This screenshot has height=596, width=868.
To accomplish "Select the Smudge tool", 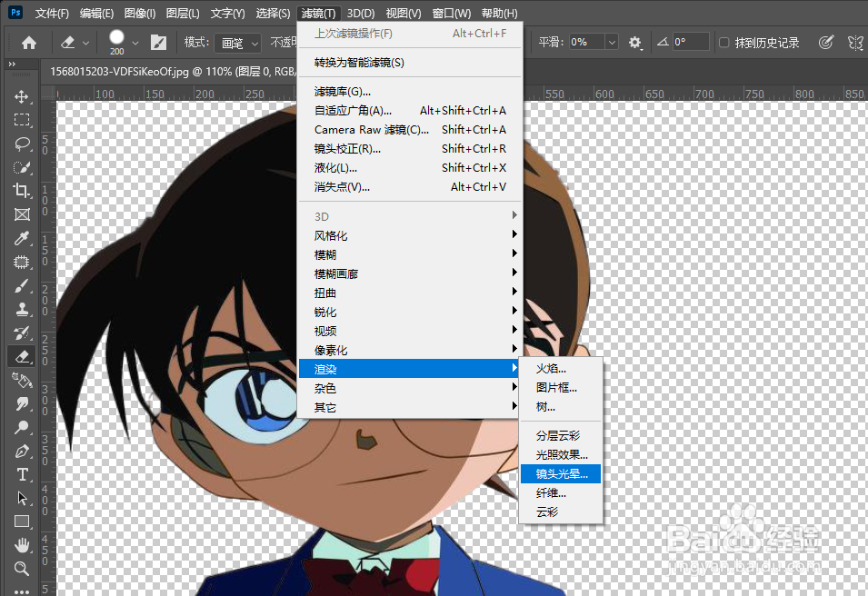I will click(x=22, y=403).
